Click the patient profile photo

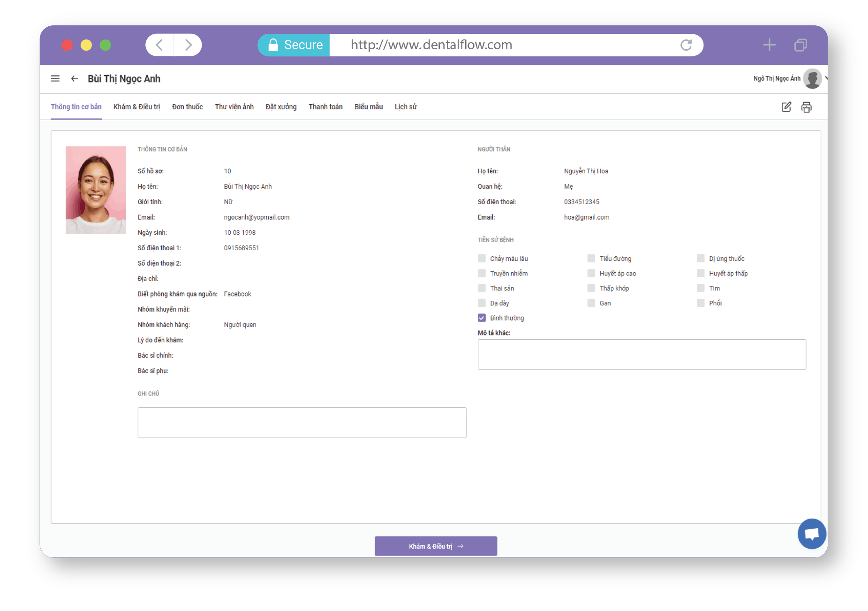coord(96,190)
